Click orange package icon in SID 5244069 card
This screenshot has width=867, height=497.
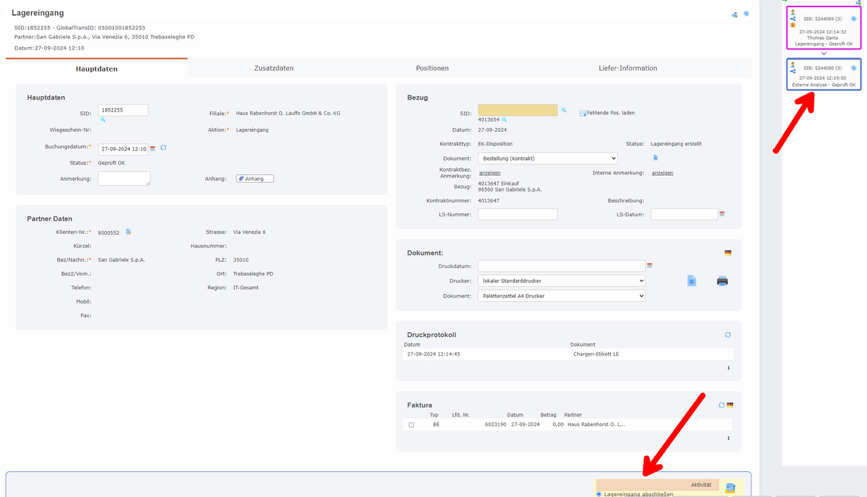tap(792, 25)
